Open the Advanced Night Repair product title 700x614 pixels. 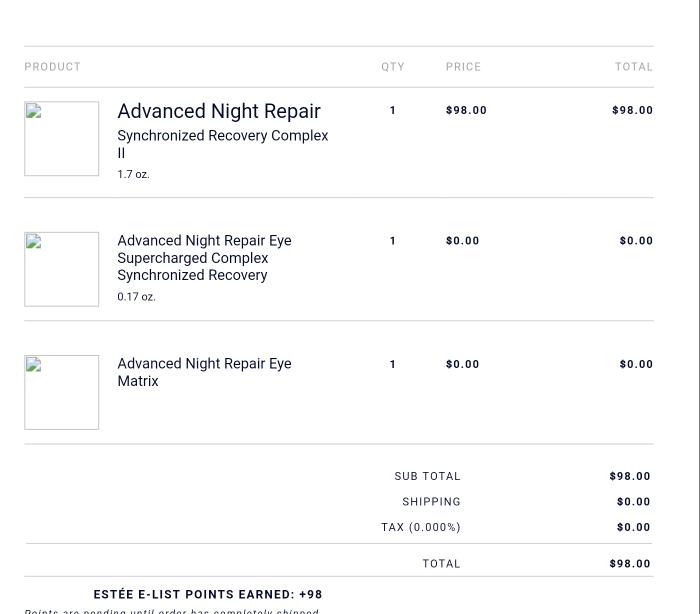(x=219, y=111)
